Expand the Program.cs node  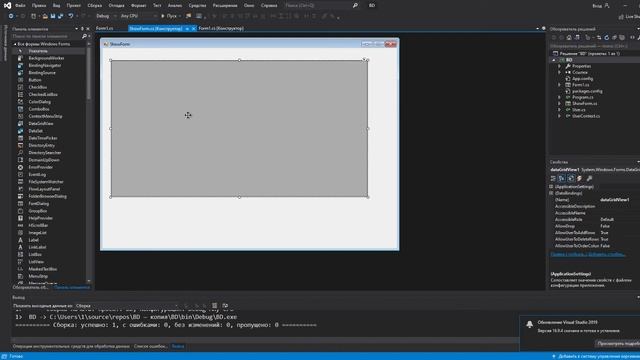560,98
